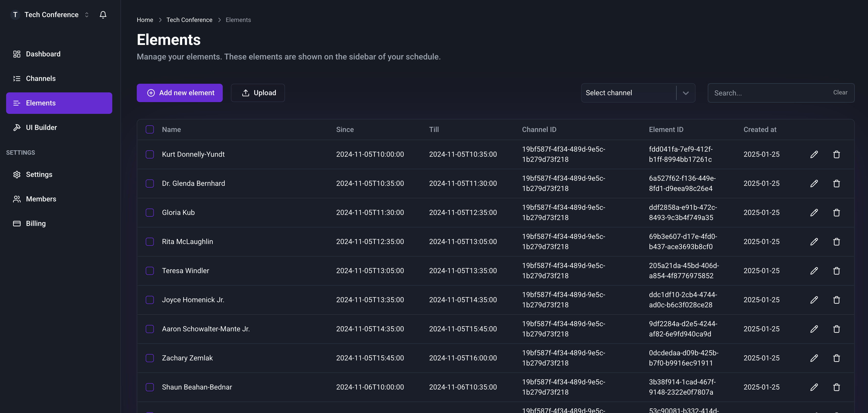Tick Gloria Kub's checkbox
Image resolution: width=868 pixels, height=413 pixels.
coord(150,212)
